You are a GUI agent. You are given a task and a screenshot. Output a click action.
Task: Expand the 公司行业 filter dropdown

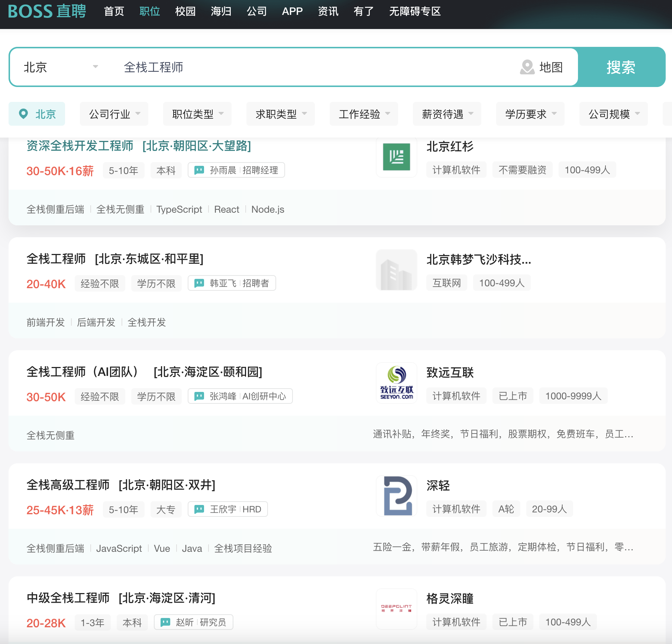(114, 114)
